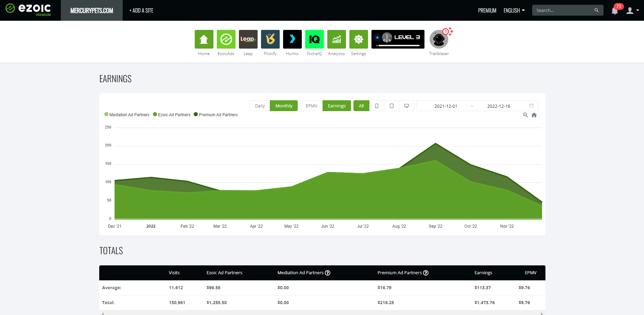
Task: Toggle Mediation Ad Partners legend series
Action: pyautogui.click(x=127, y=115)
